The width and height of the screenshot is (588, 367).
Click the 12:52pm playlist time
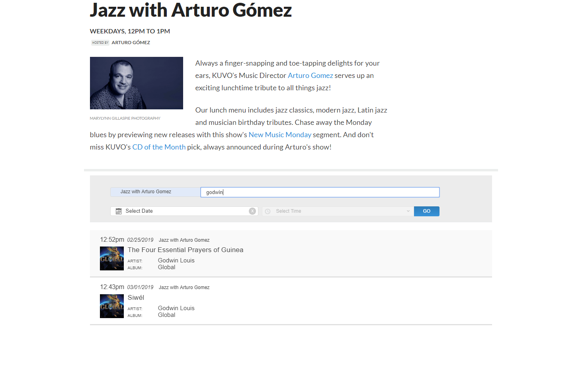[112, 239]
